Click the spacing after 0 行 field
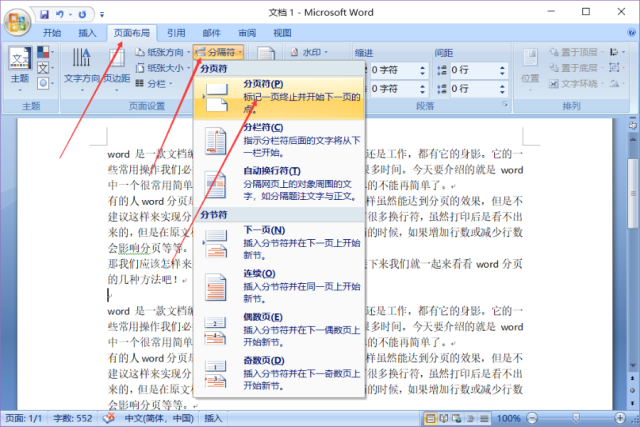The height and width of the screenshot is (427, 640). [x=473, y=89]
